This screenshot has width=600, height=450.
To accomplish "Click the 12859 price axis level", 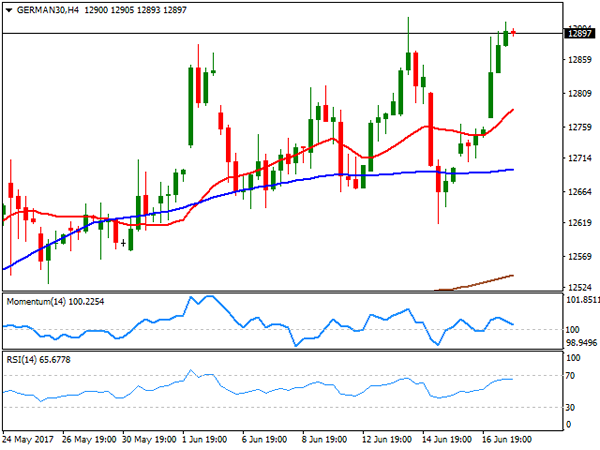I will click(x=580, y=60).
